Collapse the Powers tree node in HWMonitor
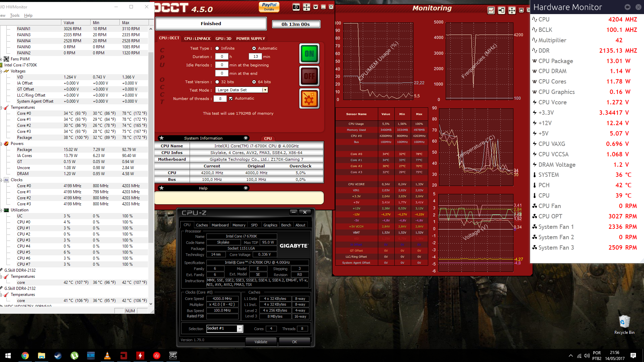 (1, 144)
